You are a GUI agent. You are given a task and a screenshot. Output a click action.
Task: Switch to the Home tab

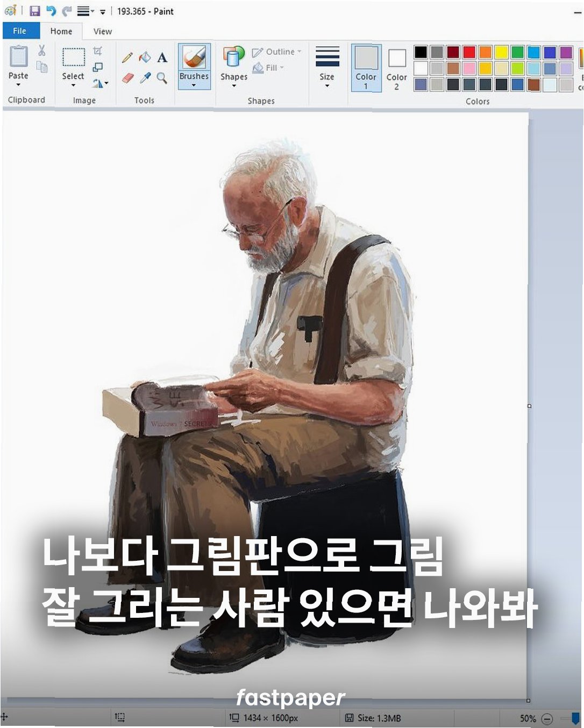click(61, 31)
